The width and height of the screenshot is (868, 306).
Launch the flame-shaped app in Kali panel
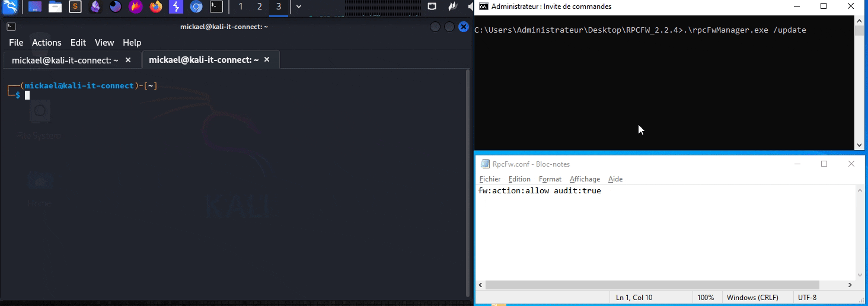[x=136, y=7]
